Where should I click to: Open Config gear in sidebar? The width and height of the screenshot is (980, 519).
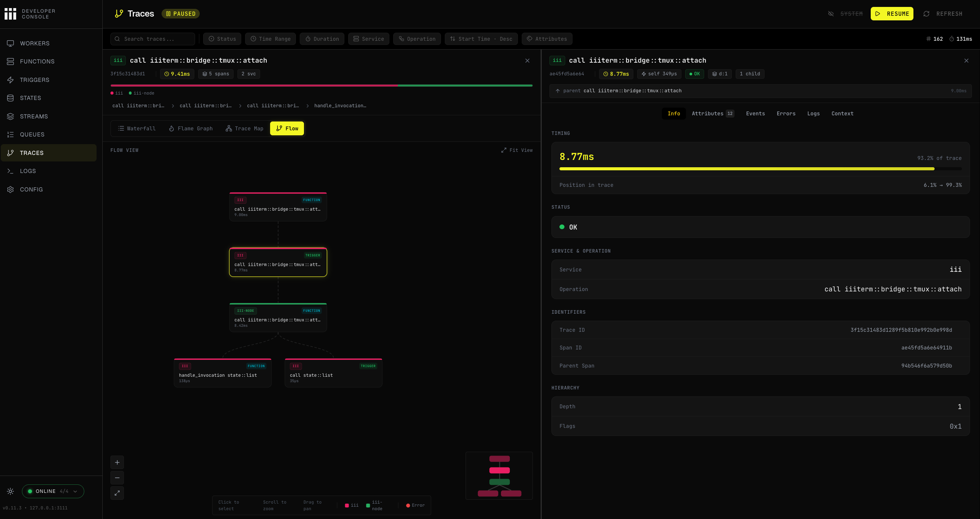pos(48,190)
